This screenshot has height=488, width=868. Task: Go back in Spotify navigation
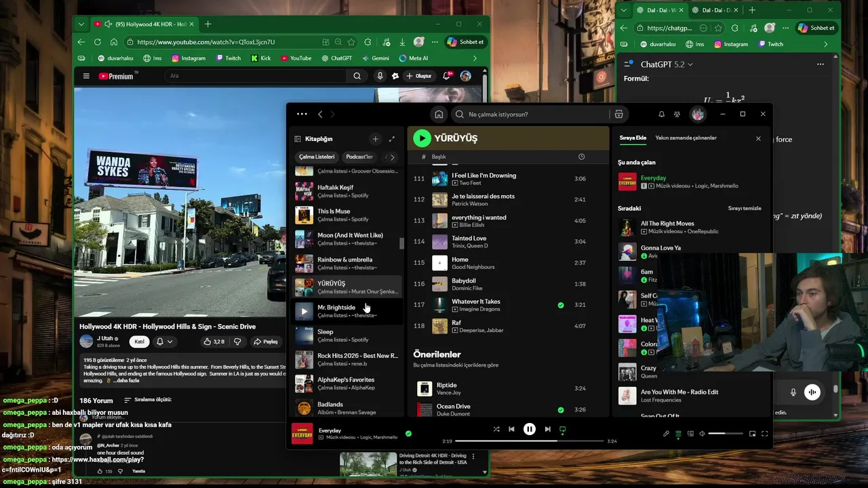coord(320,115)
